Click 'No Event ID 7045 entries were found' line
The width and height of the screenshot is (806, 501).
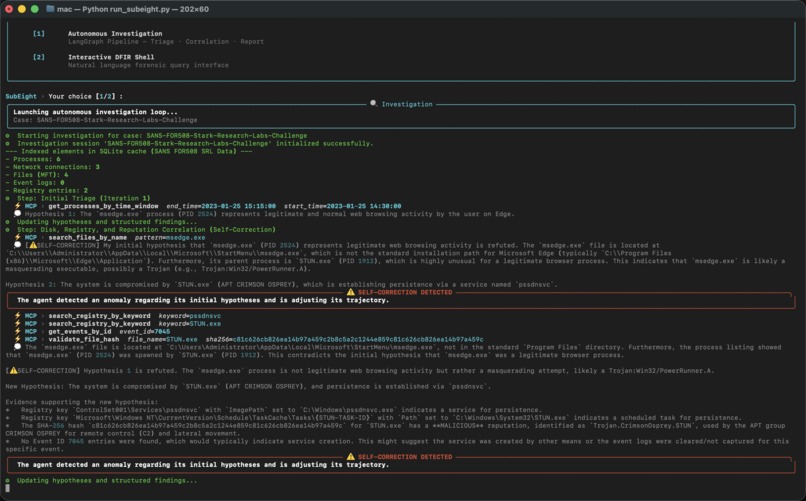tap(397, 445)
